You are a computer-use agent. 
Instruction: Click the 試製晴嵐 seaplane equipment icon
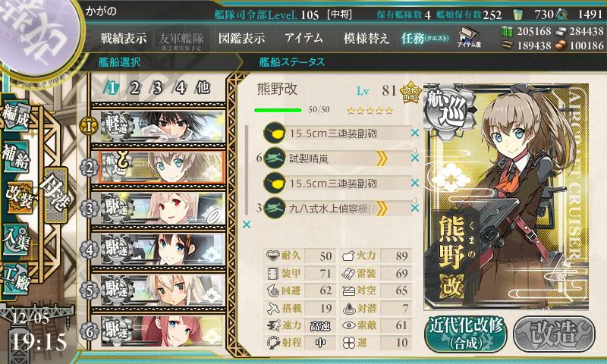click(275, 158)
